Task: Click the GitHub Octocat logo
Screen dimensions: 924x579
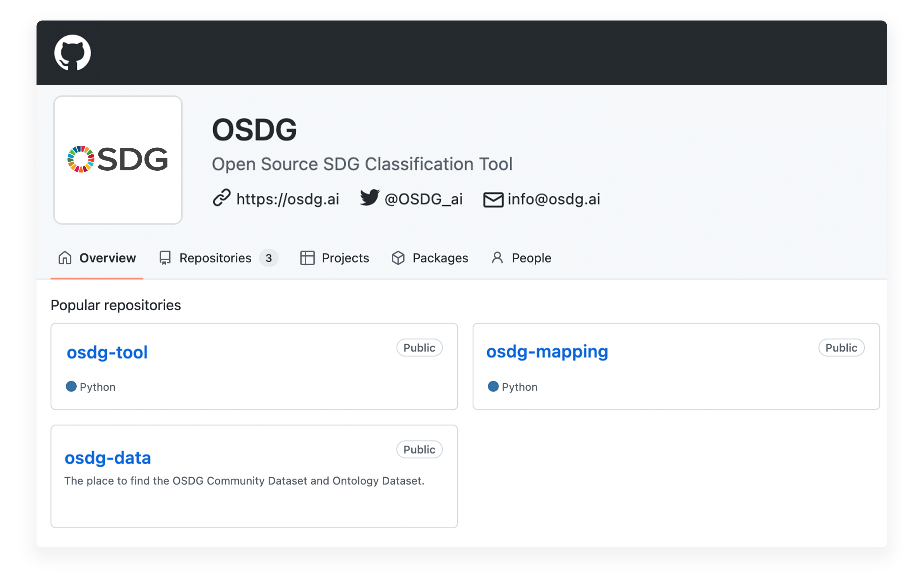Action: (x=72, y=53)
